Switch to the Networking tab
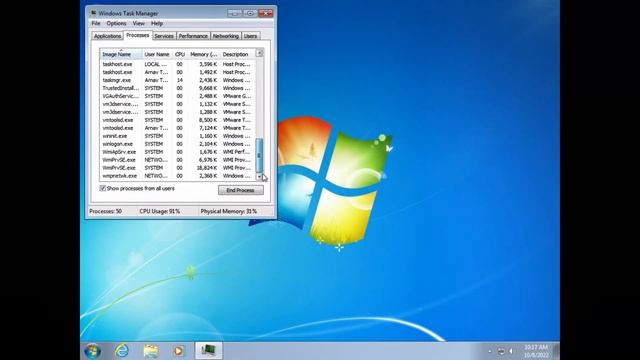The image size is (640, 360). 226,36
